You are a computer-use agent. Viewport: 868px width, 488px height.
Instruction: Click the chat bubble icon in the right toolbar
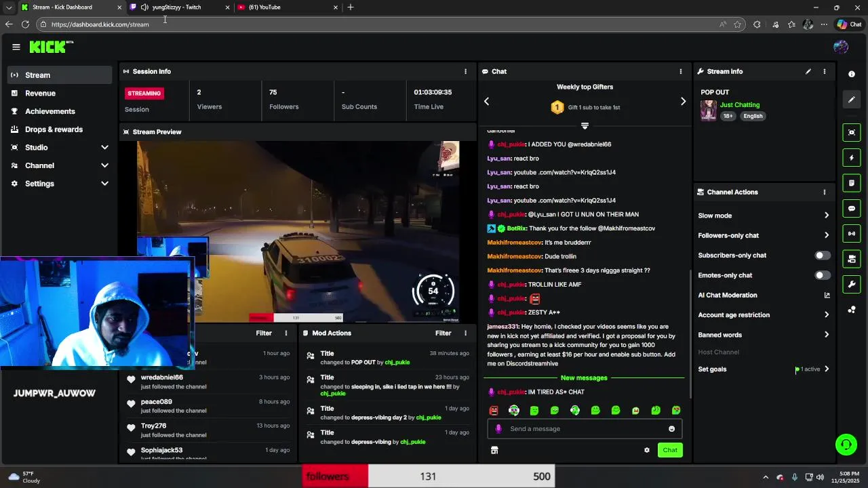click(x=852, y=208)
